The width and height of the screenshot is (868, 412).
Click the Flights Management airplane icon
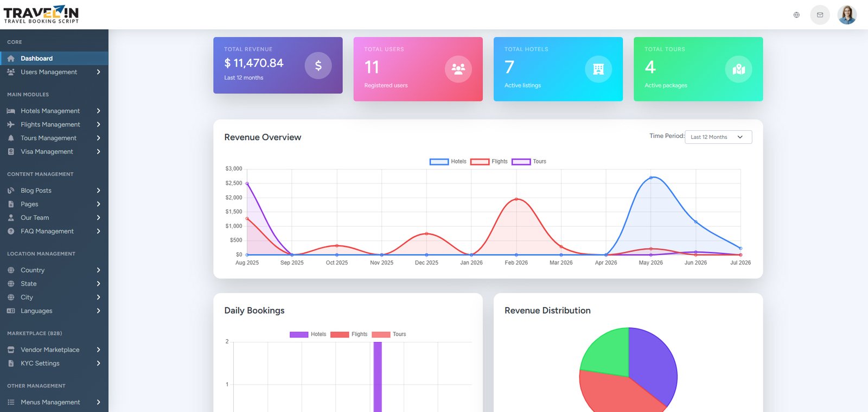tap(11, 124)
